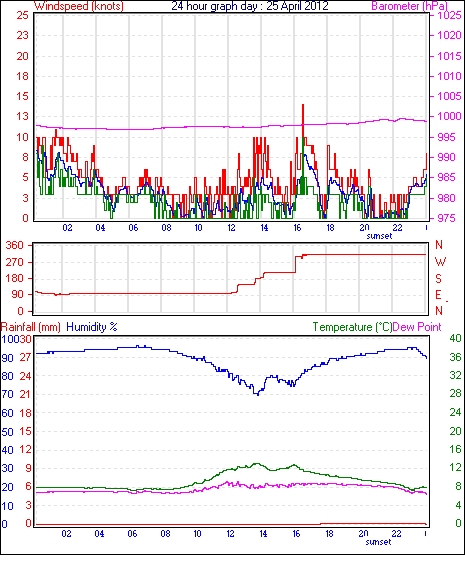Click the Barometer (hPa) axis title
Screen dimensions: 465x563
click(x=410, y=6)
